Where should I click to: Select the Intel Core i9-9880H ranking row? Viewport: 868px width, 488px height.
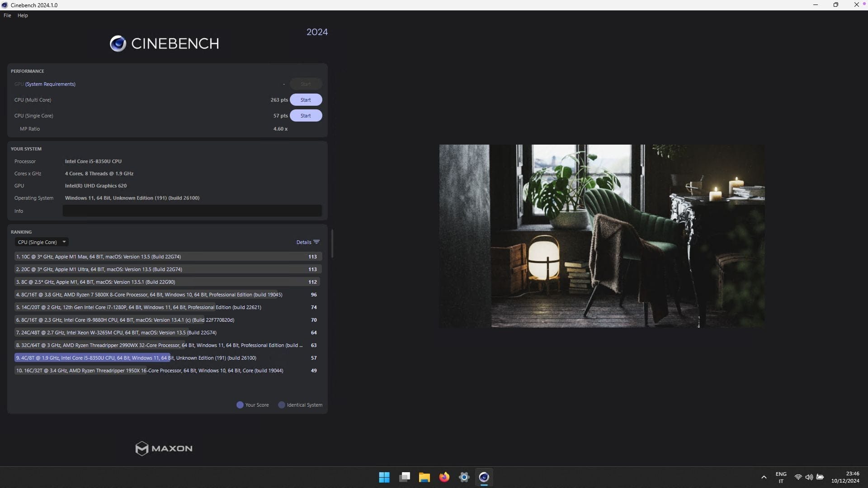[168, 320]
